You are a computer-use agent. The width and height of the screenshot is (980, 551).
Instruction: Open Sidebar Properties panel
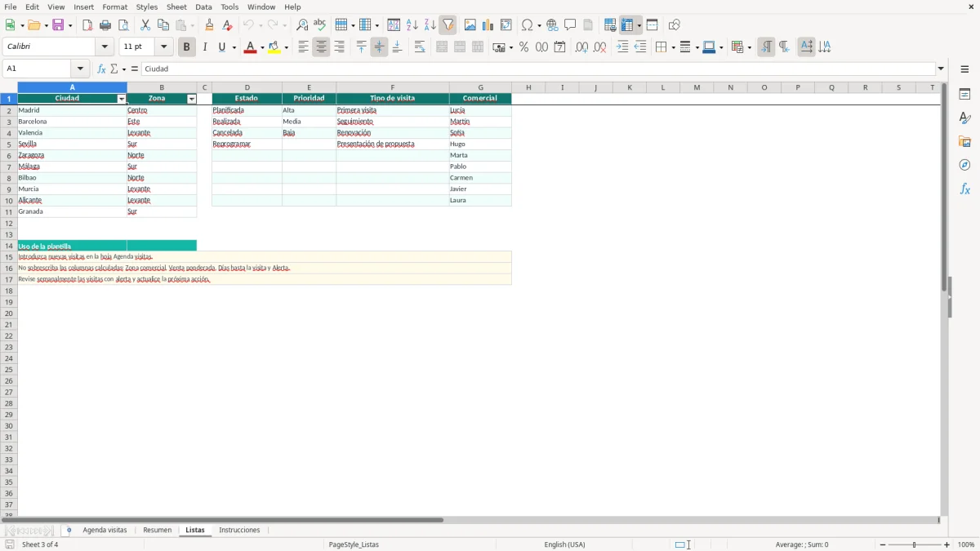point(964,94)
